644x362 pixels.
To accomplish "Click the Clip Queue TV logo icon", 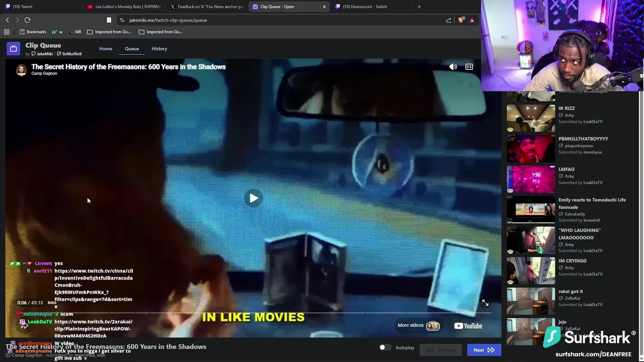I will pyautogui.click(x=14, y=49).
